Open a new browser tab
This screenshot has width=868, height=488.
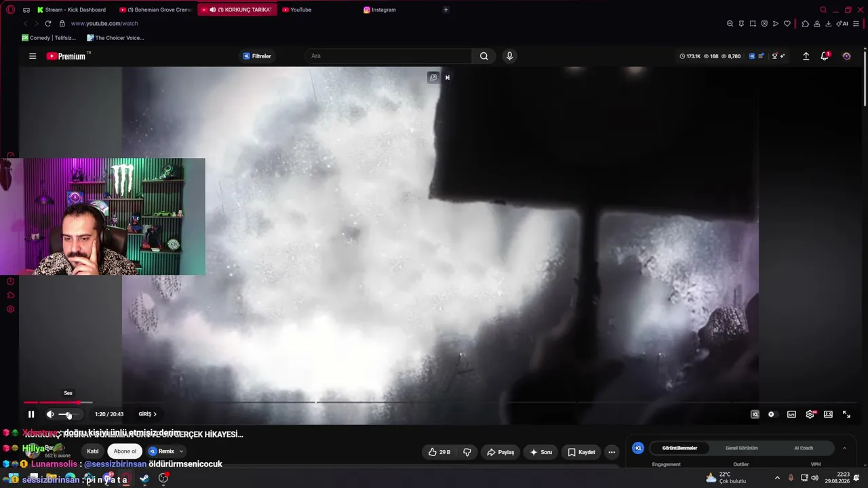point(446,10)
